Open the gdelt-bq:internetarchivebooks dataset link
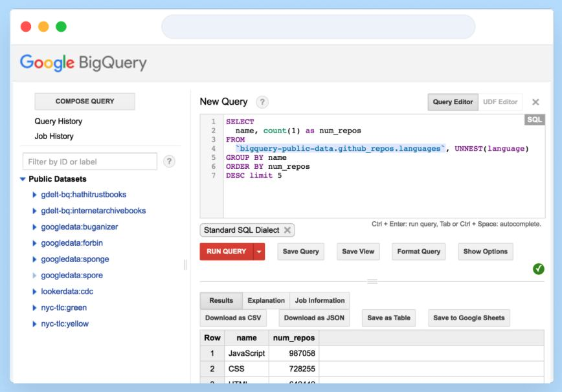562x392 pixels. point(93,211)
